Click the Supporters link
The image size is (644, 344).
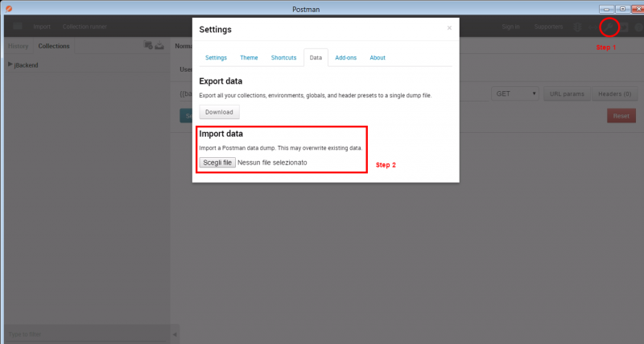pyautogui.click(x=548, y=27)
